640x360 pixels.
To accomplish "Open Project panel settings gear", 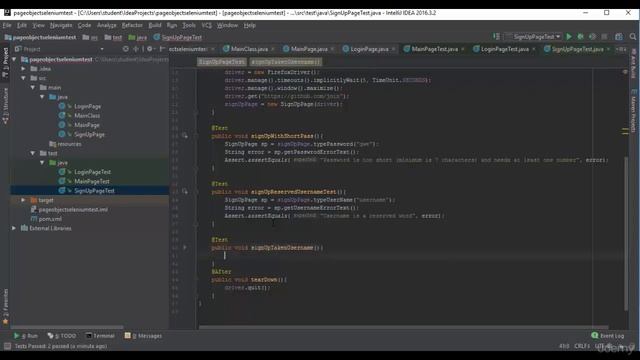I will coord(150,49).
